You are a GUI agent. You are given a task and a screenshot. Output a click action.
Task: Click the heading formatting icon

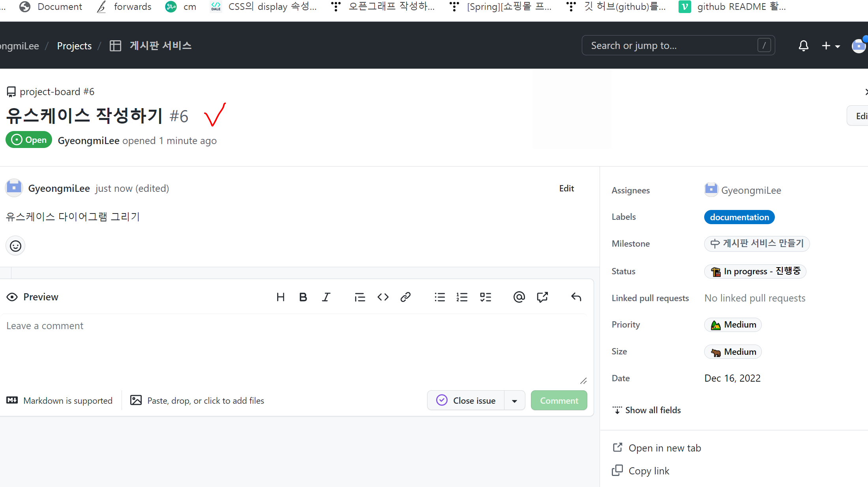tap(281, 297)
